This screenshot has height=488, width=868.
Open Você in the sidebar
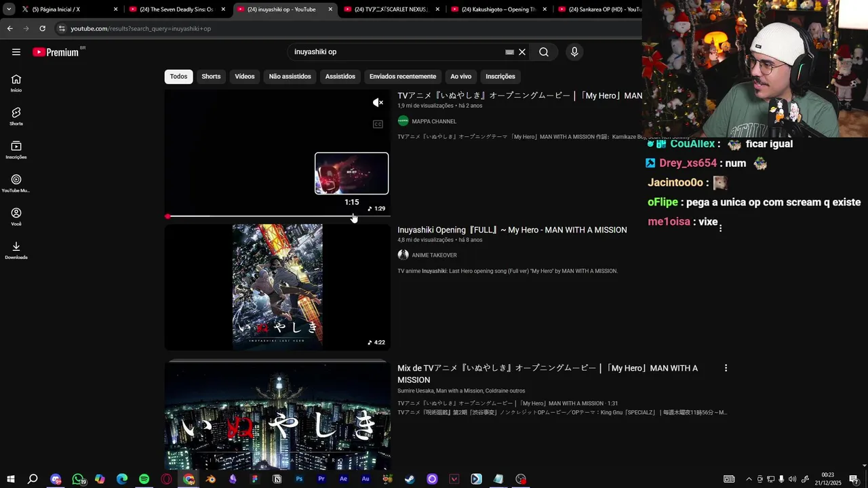point(16,217)
